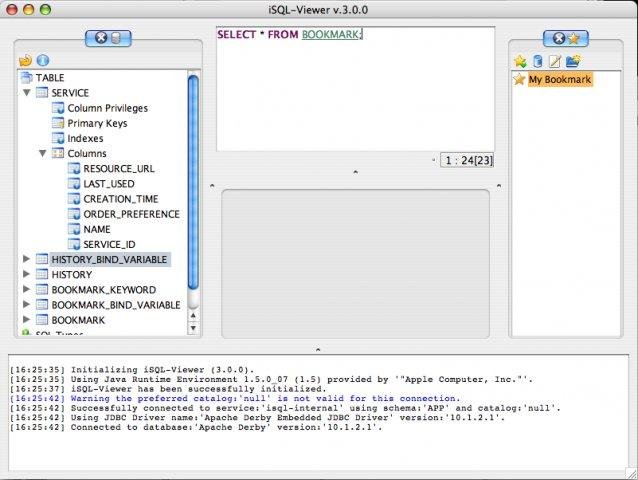Click ORDER_PREFERENCE column icon
This screenshot has width=638, height=480.
point(74,214)
